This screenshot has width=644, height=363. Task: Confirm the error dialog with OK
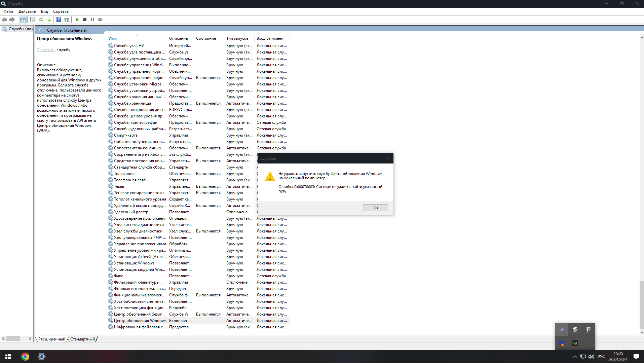376,208
